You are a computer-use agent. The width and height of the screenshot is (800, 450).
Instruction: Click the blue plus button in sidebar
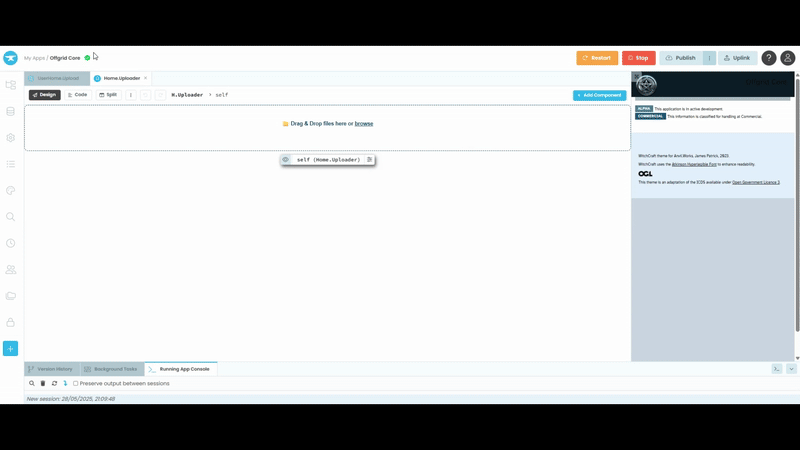[x=11, y=348]
